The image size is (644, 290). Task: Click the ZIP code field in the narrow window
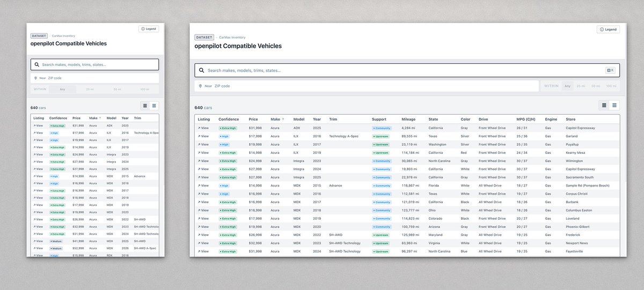click(95, 78)
